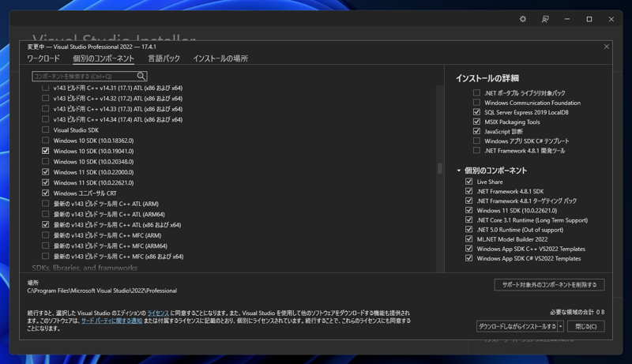Uncheck Windows 11 SDK (10.0.22000.0)

pyautogui.click(x=45, y=172)
